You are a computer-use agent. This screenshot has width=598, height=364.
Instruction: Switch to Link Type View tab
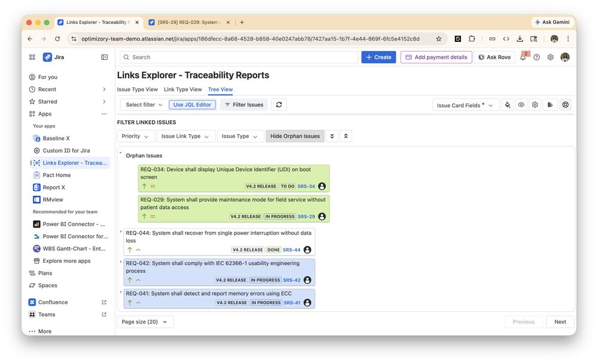coord(183,89)
